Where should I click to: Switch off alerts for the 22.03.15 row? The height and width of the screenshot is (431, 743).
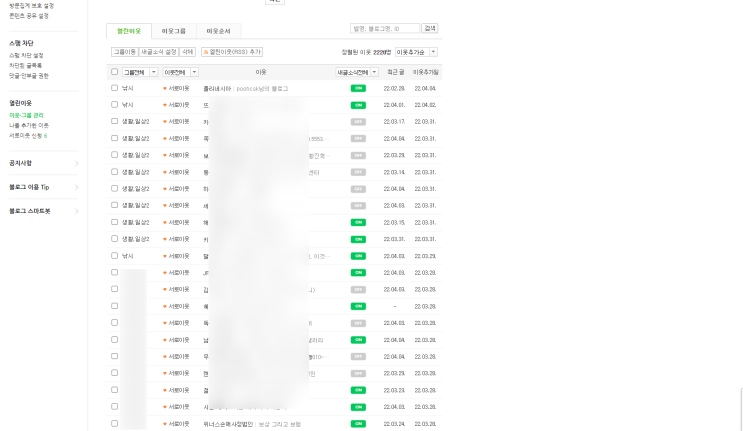pos(358,223)
